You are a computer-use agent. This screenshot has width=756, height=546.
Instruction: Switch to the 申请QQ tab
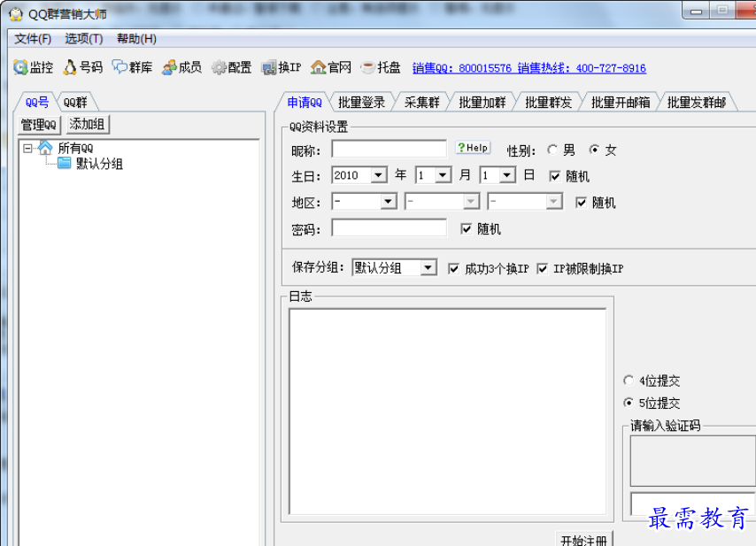click(305, 103)
